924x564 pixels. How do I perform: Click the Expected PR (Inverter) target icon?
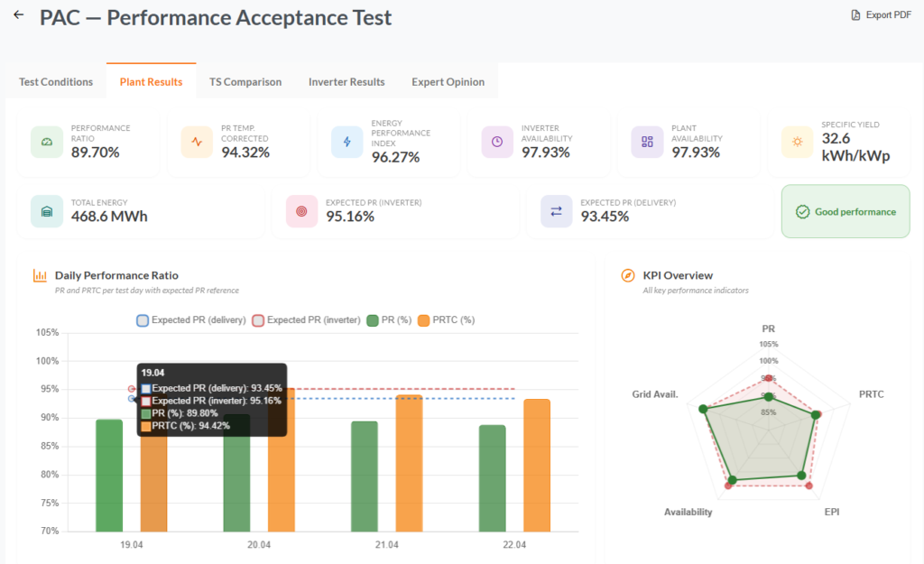pyautogui.click(x=301, y=211)
